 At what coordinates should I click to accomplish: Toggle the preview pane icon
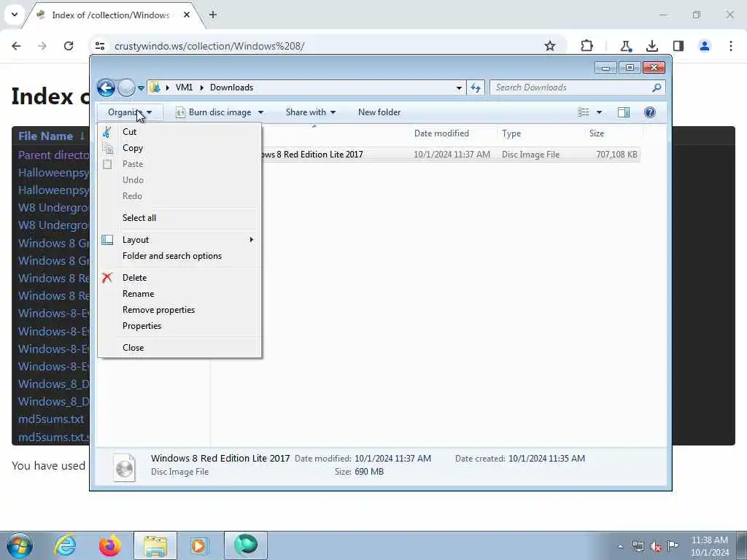point(624,112)
